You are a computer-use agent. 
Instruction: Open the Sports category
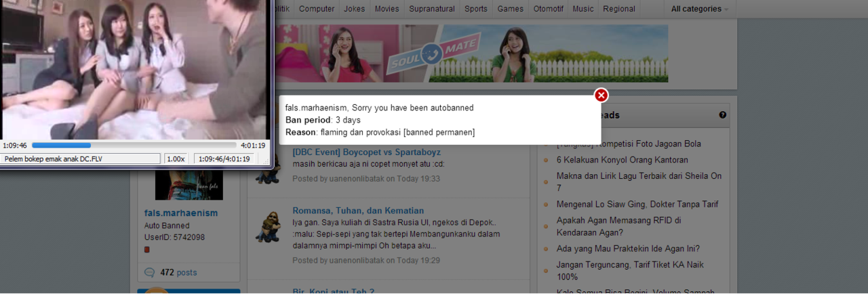[476, 9]
